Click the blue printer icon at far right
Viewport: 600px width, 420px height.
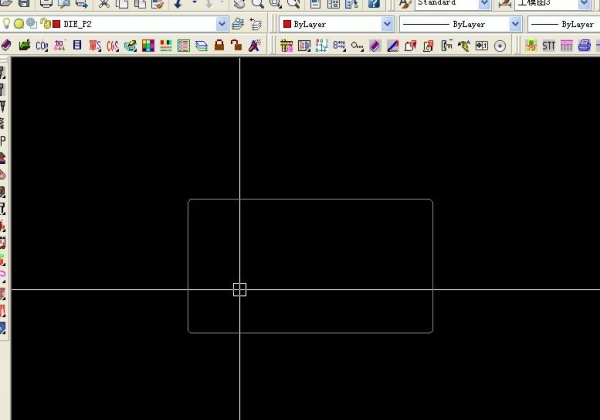(584, 46)
